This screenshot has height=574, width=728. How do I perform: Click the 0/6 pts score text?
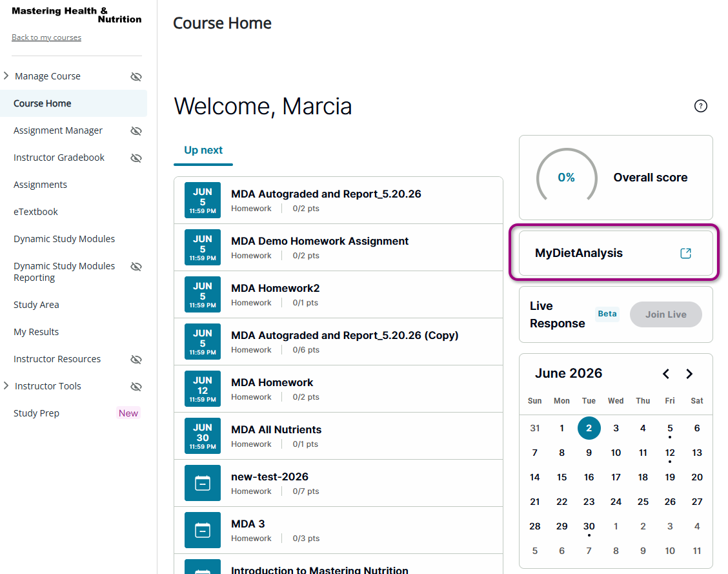[306, 350]
